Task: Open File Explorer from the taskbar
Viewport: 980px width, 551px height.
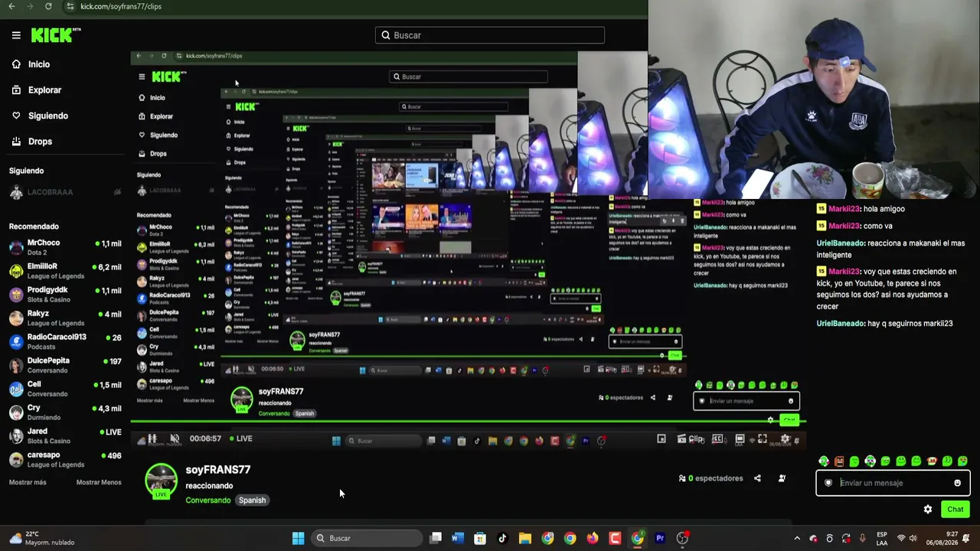Action: (524, 538)
